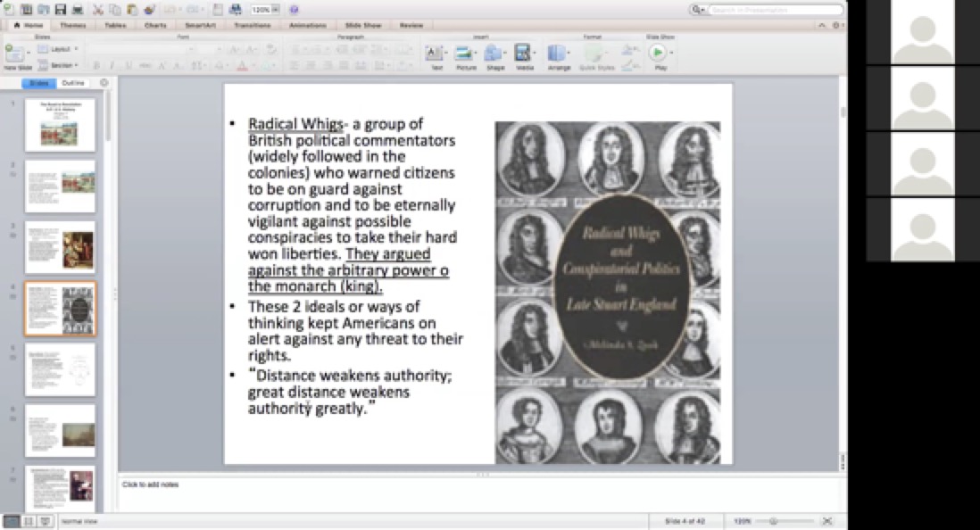Screen dimensions: 980x530
Task: Expand the Picture dropdown arrow
Action: click(x=477, y=53)
